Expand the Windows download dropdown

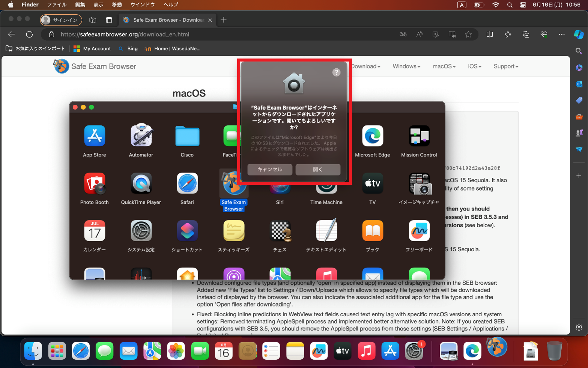click(x=406, y=66)
